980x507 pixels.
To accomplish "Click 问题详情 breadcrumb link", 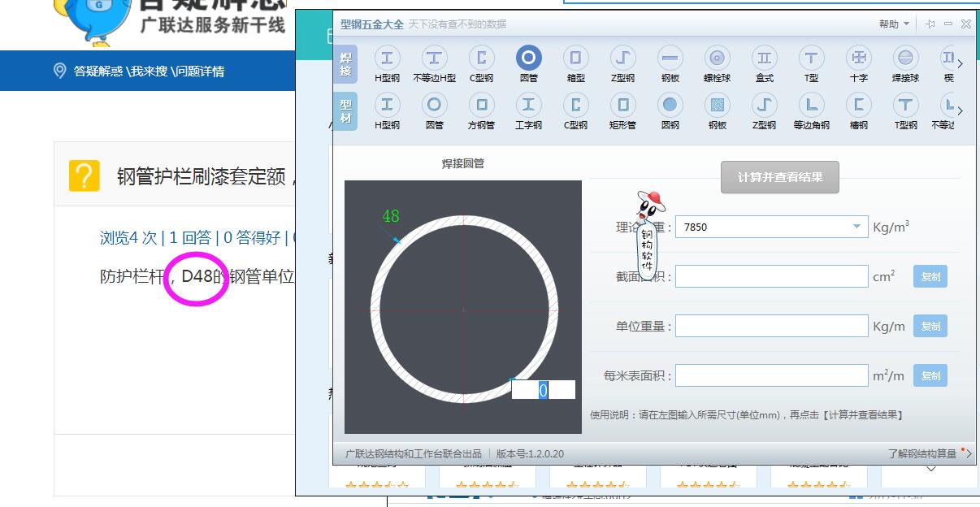I will pyautogui.click(x=201, y=71).
